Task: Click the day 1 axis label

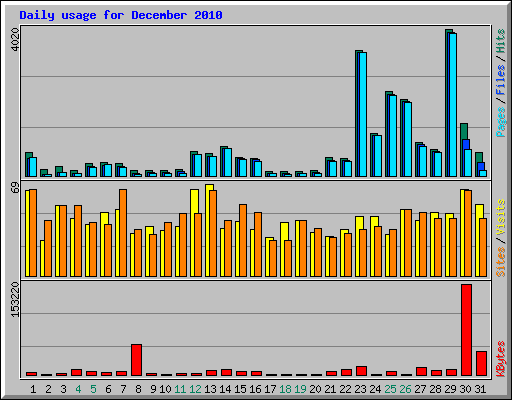Action: (33, 389)
